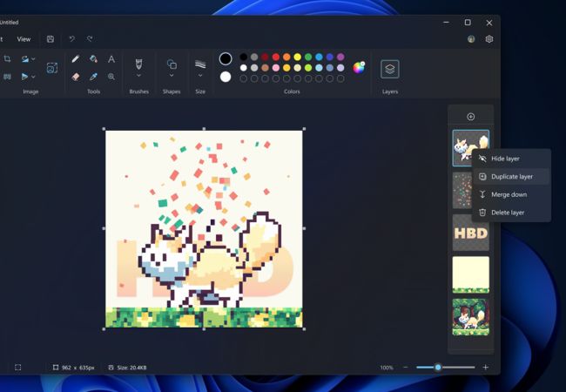
Task: Select the HBD text layer thumbnail
Action: pos(471,233)
